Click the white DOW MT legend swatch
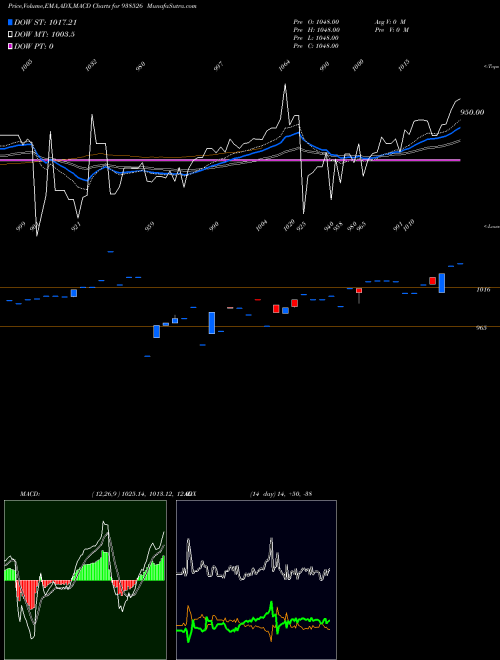 (x=10, y=35)
